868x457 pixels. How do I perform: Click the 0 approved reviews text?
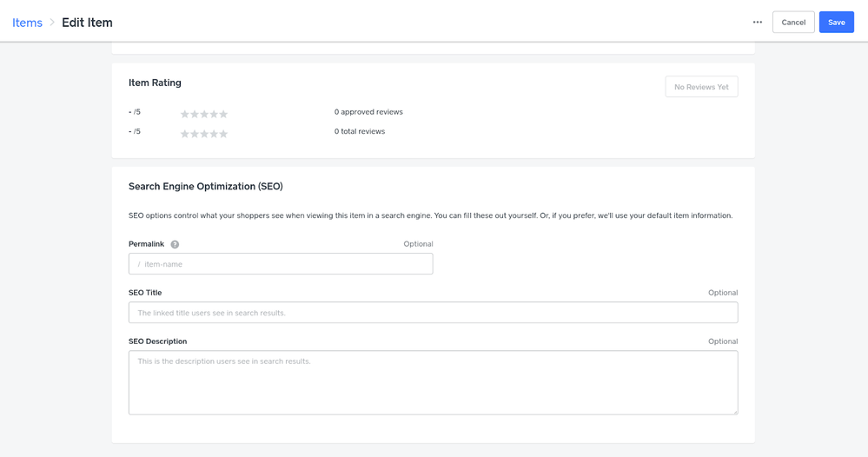[368, 112]
